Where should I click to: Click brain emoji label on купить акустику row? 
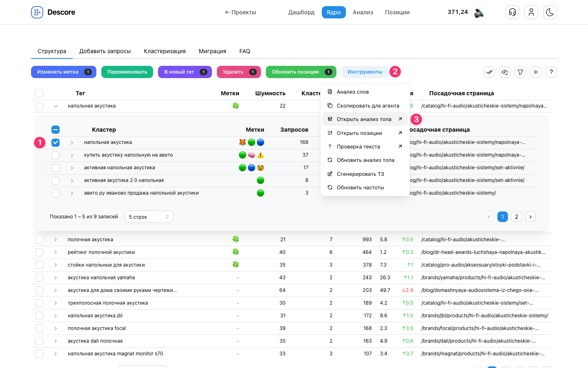coord(252,155)
